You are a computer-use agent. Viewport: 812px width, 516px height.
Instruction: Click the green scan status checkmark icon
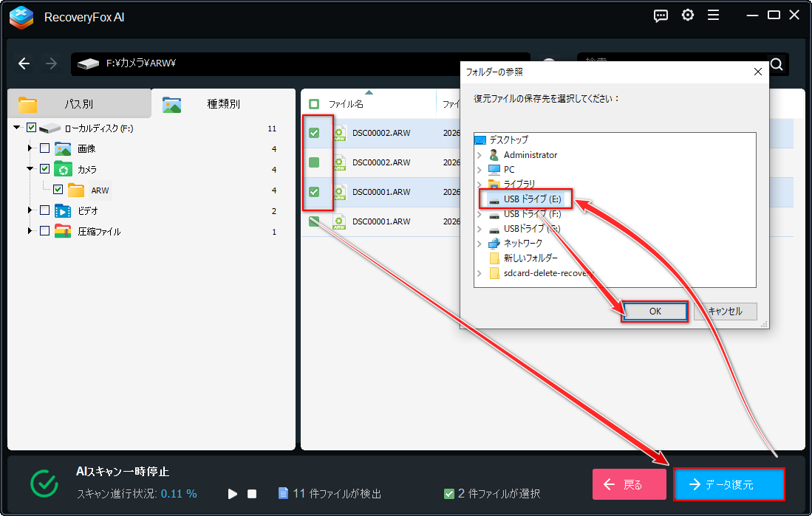click(x=44, y=484)
